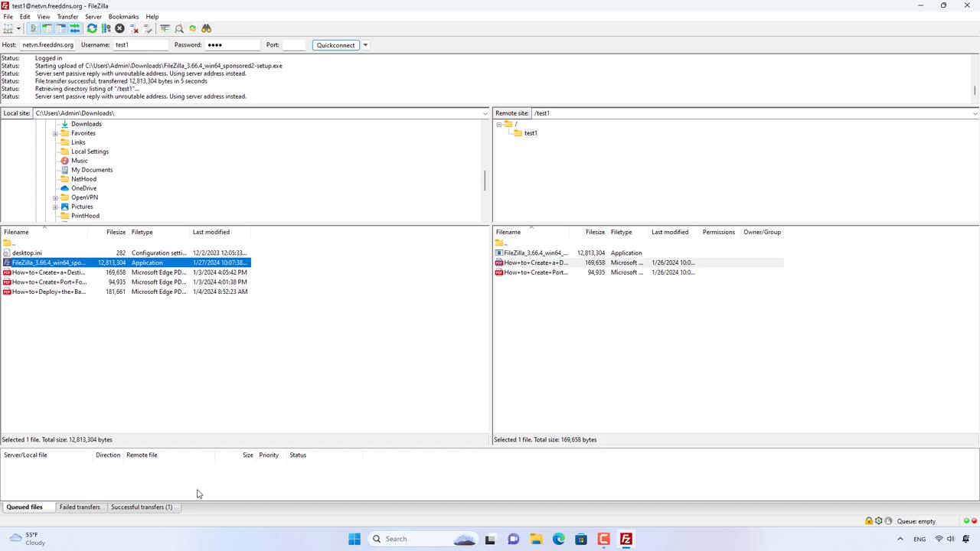Open the Bookmarks menu
980x551 pixels.
click(x=123, y=17)
